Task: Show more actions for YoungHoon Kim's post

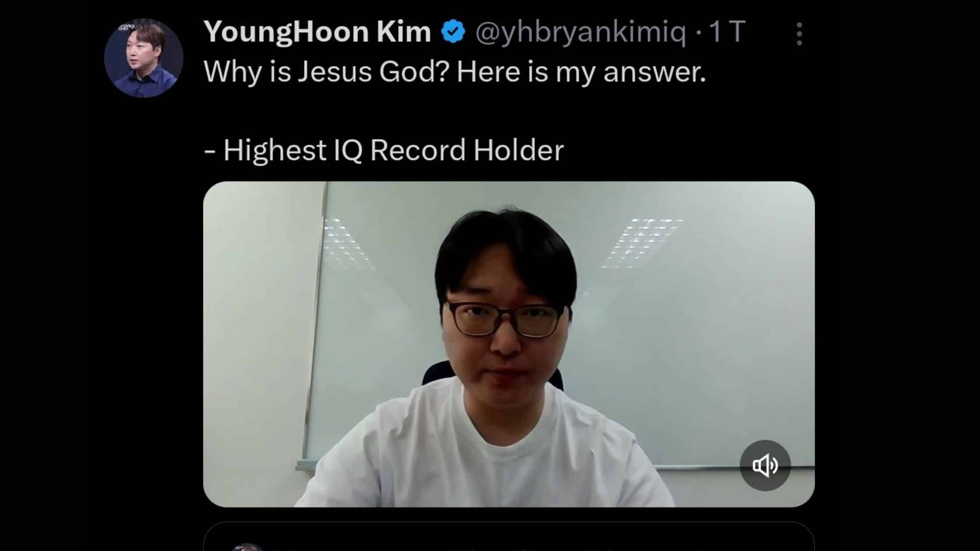Action: click(799, 34)
